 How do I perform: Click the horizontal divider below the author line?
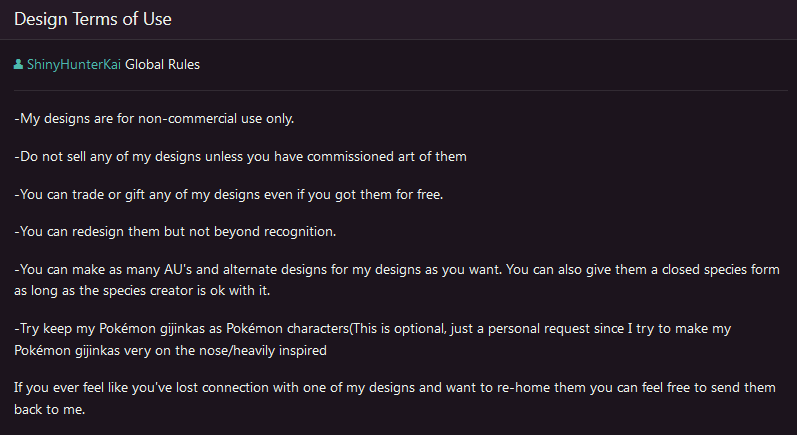tap(400, 91)
